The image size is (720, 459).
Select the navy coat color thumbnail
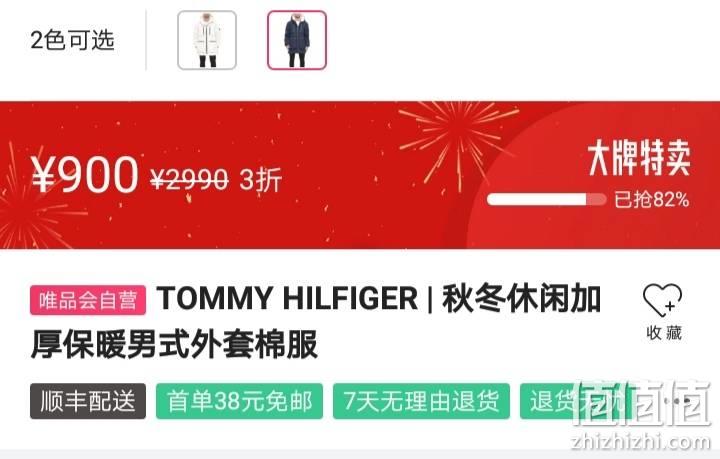297,40
